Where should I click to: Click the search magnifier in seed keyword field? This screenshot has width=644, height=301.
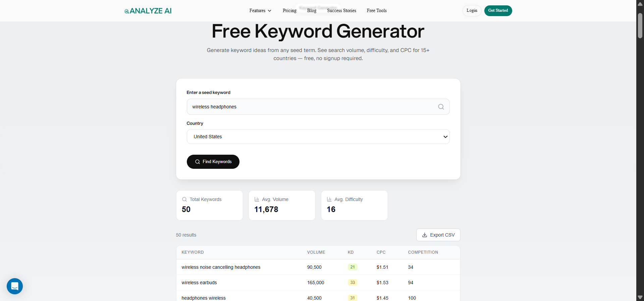click(441, 107)
